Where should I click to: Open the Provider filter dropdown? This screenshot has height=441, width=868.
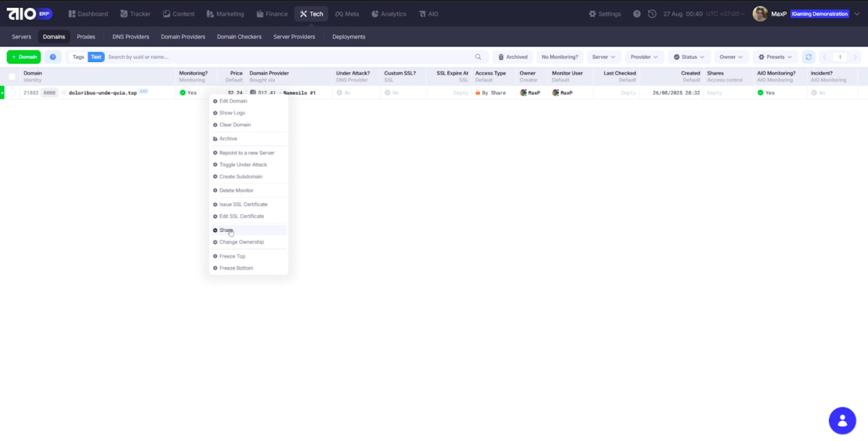click(x=644, y=57)
